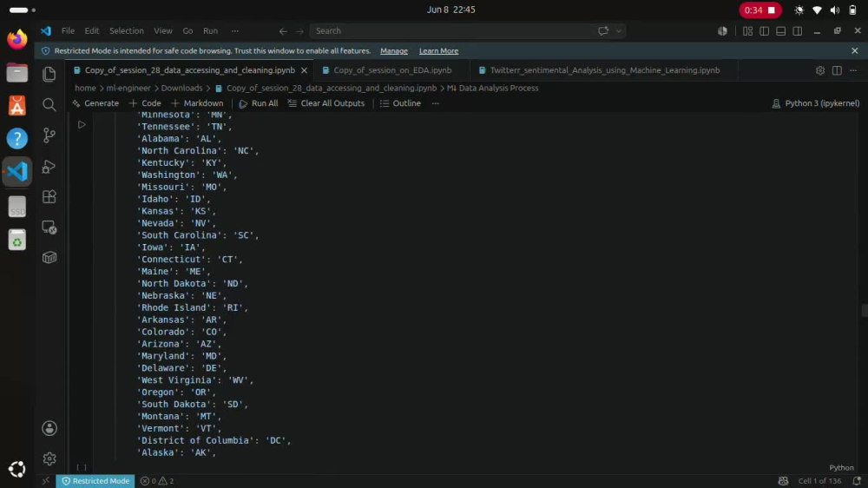Run the current cell with play arrow
Image resolution: width=868 pixels, height=488 pixels.
[x=82, y=125]
